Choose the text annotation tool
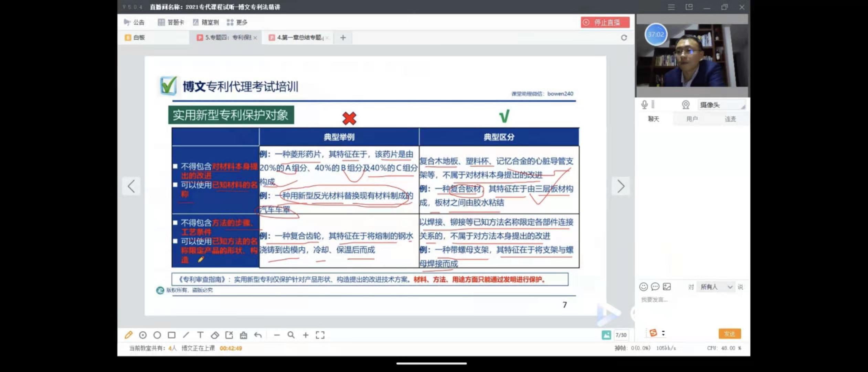The height and width of the screenshot is (372, 868). pos(200,335)
